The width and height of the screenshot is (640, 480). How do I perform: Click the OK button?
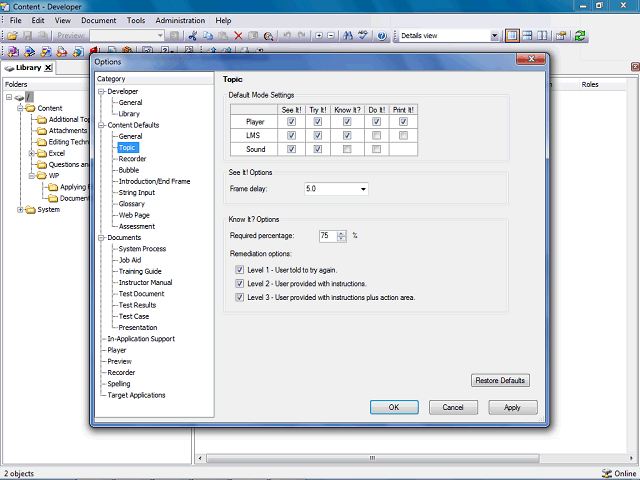click(x=394, y=407)
